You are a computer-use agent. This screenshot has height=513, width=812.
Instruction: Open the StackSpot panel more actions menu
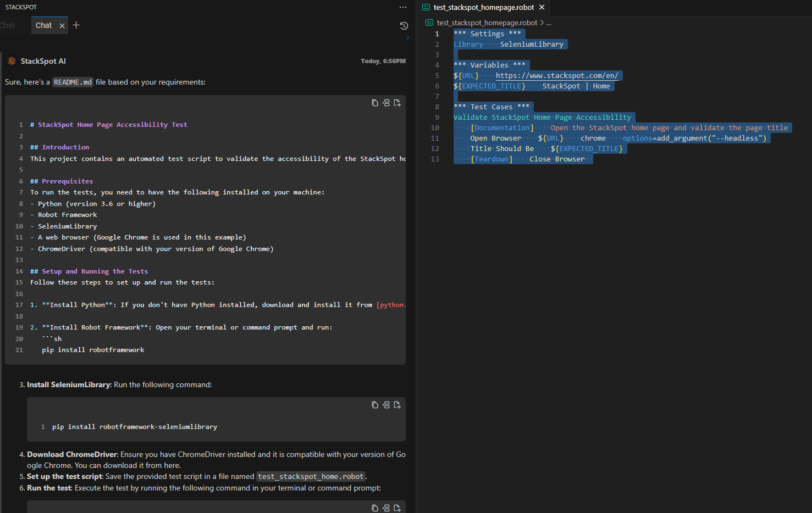pyautogui.click(x=403, y=7)
